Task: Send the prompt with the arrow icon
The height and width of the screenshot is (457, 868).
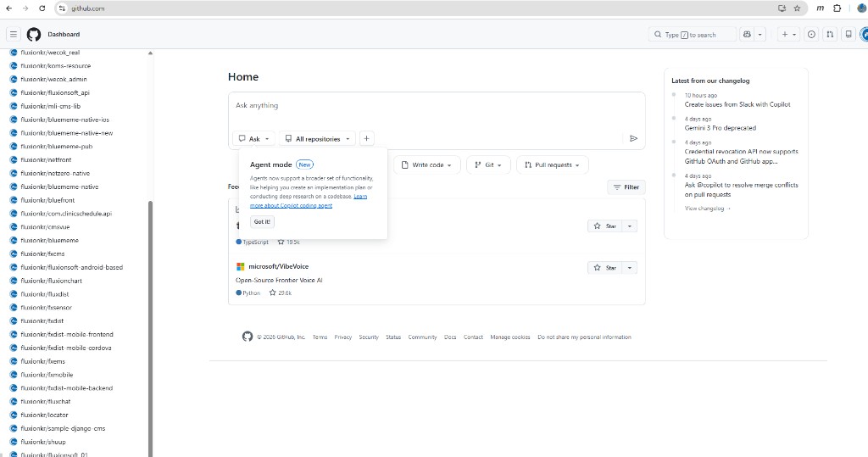Action: tap(634, 138)
